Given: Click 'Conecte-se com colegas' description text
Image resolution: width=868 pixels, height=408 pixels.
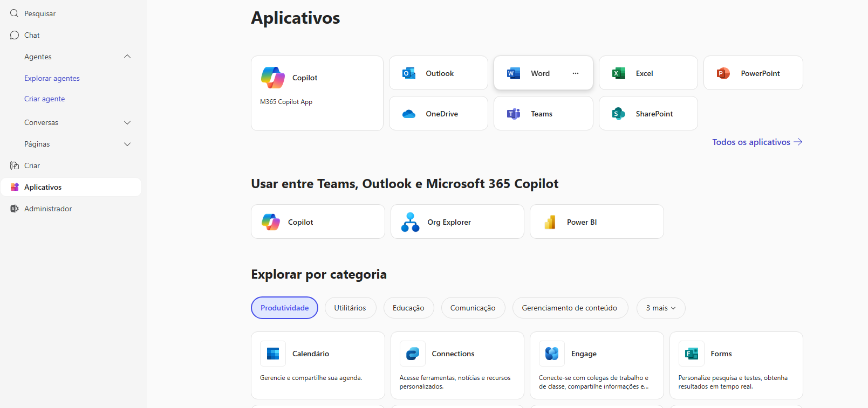Looking at the screenshot, I should [x=593, y=382].
